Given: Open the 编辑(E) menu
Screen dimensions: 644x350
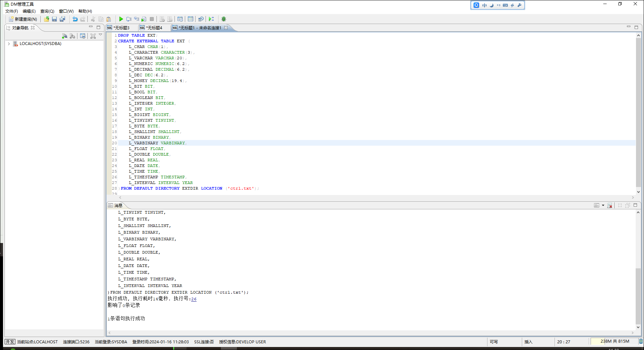Looking at the screenshot, I should [x=29, y=11].
